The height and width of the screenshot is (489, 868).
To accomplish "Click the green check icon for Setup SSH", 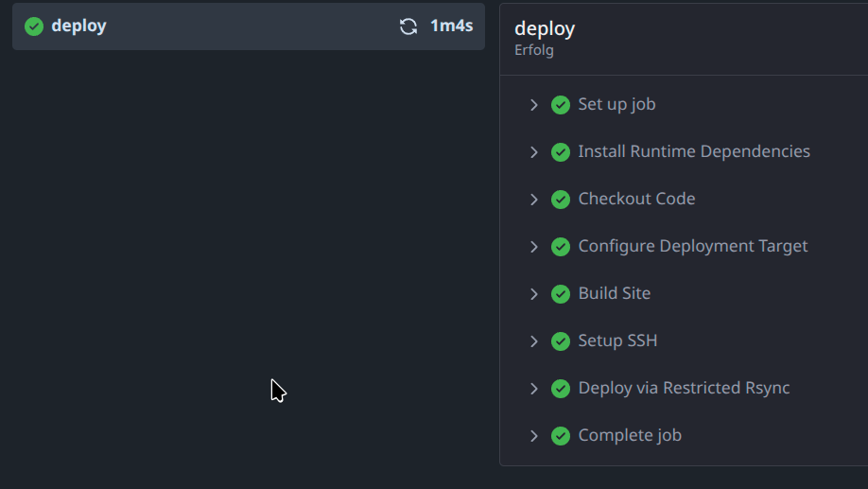I will coord(561,341).
